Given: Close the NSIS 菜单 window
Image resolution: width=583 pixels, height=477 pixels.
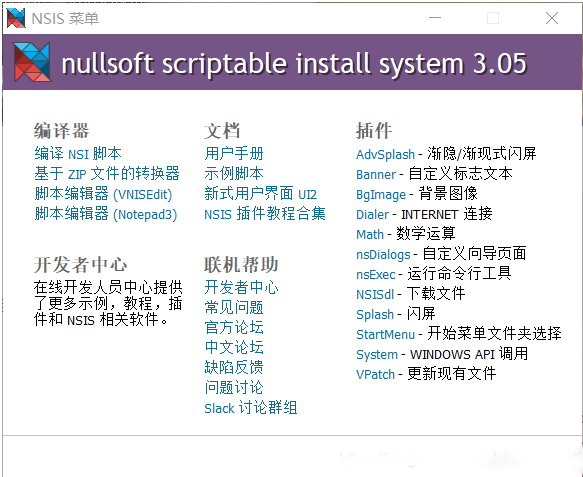Looking at the screenshot, I should (552, 18).
